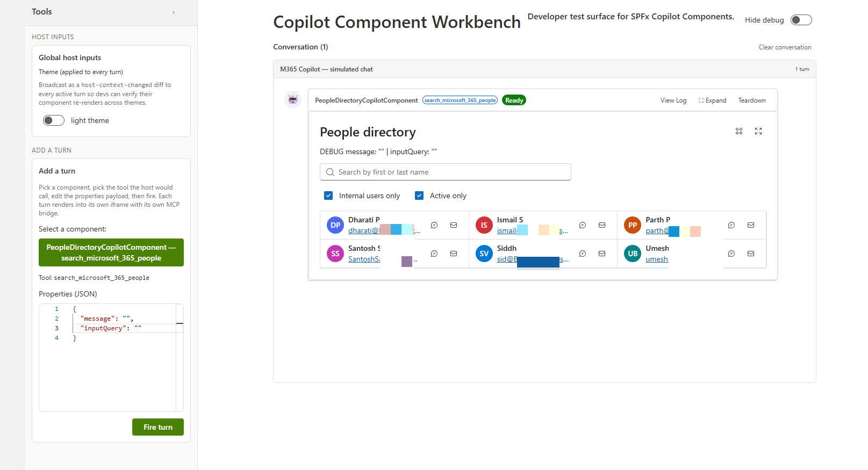This screenshot has height=470, width=868.
Task: Click the DP avatar for Dharati P
Action: tap(335, 225)
